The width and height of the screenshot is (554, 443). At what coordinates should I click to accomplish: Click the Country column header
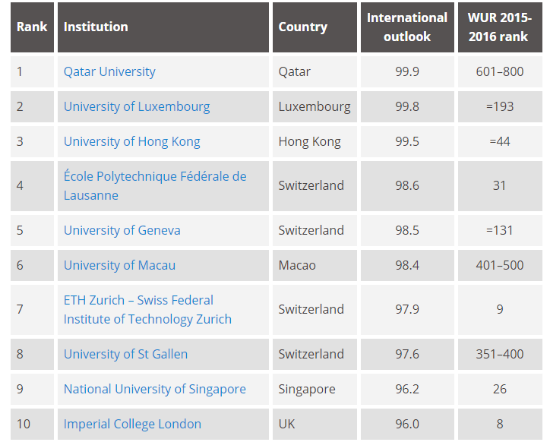pyautogui.click(x=315, y=27)
